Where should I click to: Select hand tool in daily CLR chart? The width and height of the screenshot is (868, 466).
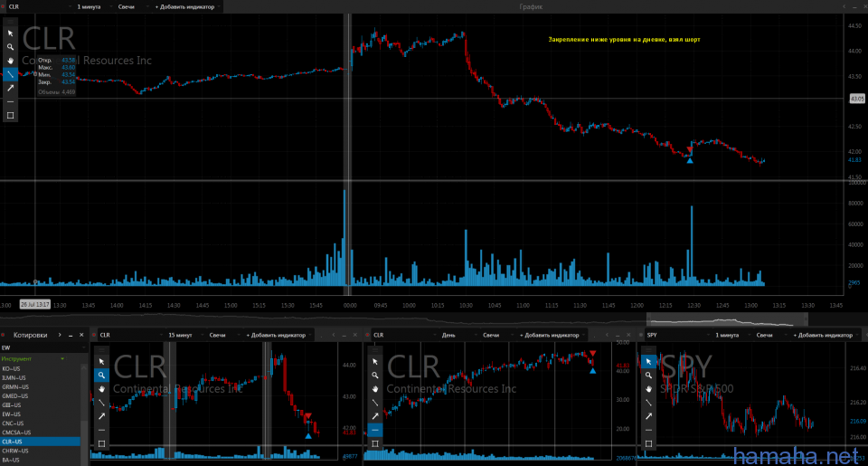pos(374,389)
